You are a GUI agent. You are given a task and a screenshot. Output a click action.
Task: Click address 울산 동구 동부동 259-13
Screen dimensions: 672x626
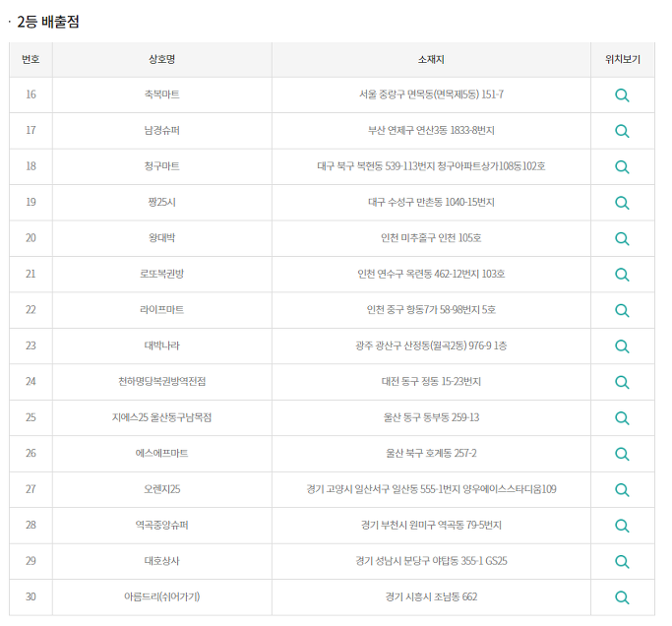[431, 417]
